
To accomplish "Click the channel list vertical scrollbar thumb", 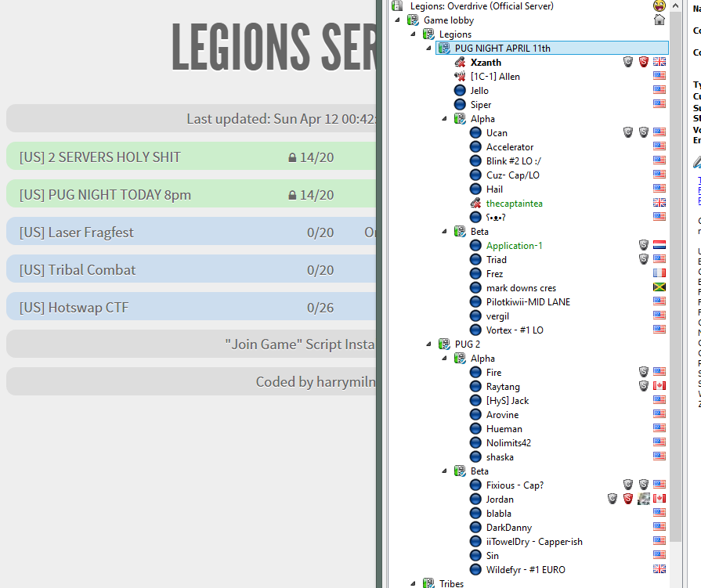I will coord(675,277).
